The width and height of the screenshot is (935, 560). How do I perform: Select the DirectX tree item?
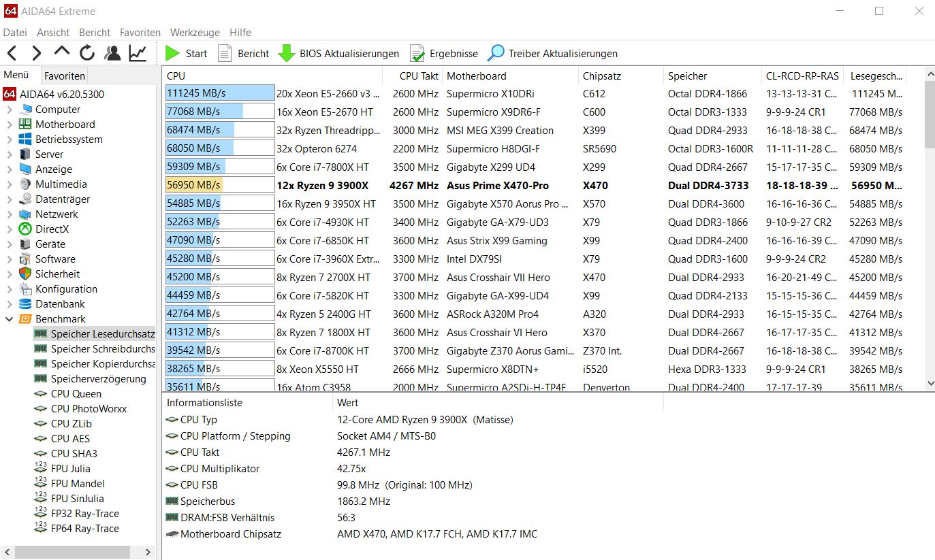click(44, 229)
